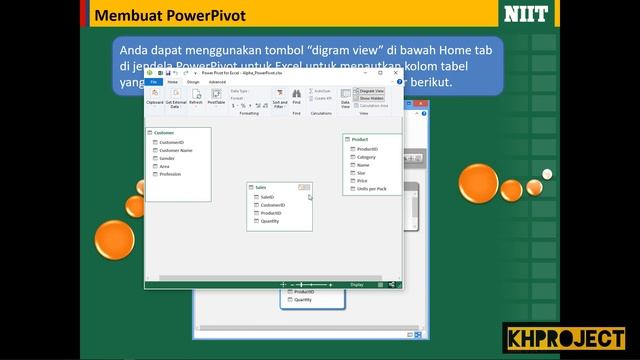The image size is (640, 360).
Task: Click the Create KPI icon
Action: tap(311, 98)
